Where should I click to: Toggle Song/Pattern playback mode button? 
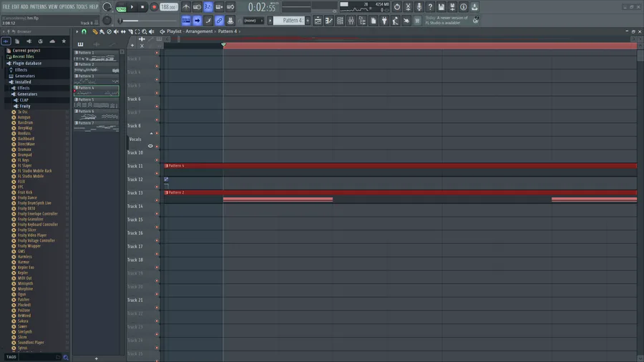(x=121, y=7)
